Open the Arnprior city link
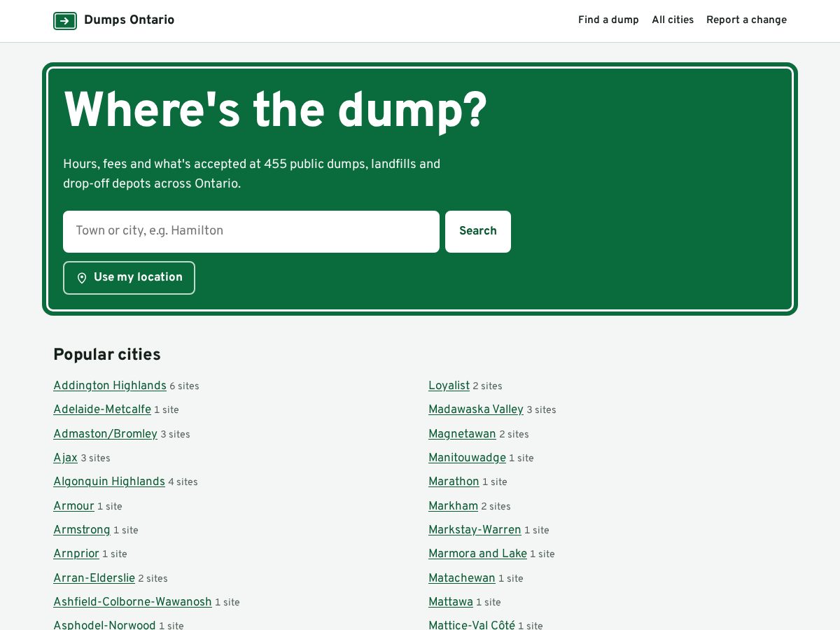Viewport: 840px width, 630px height. 76,554
